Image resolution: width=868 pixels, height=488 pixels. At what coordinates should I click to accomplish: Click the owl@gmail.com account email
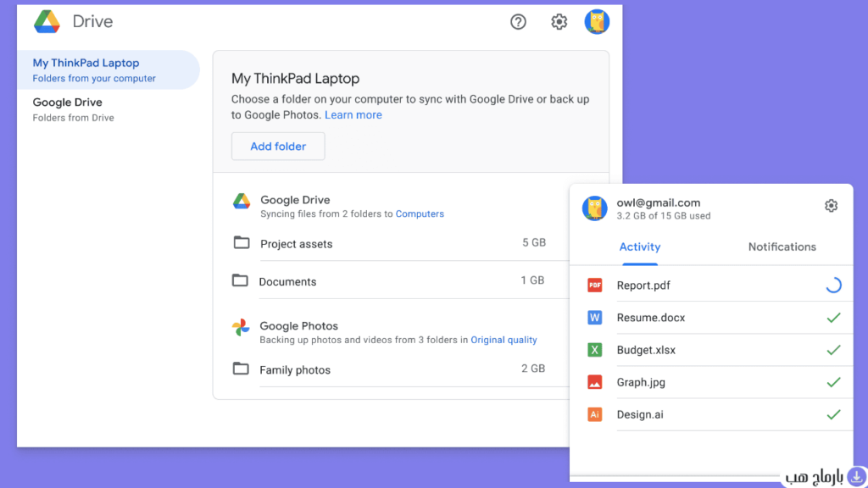(x=658, y=202)
